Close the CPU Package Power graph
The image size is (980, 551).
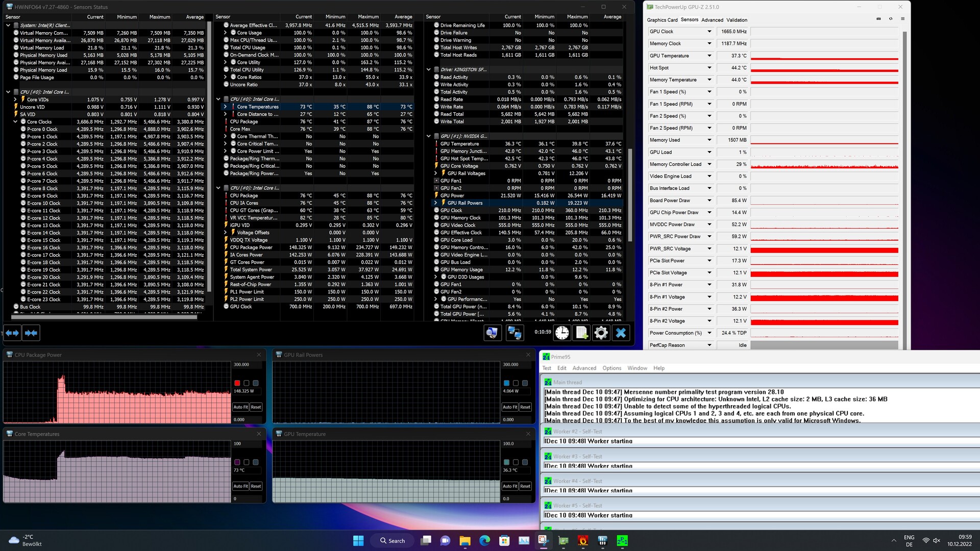point(259,355)
